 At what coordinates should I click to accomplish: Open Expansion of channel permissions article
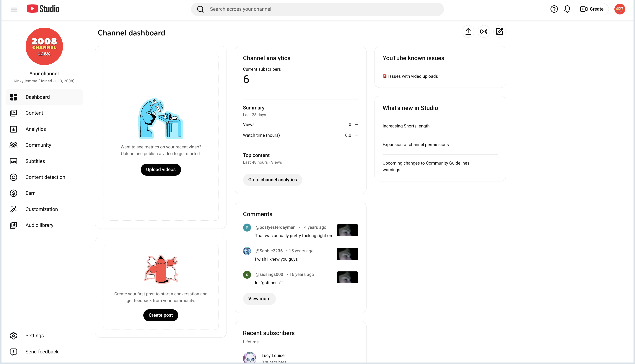tap(416, 145)
